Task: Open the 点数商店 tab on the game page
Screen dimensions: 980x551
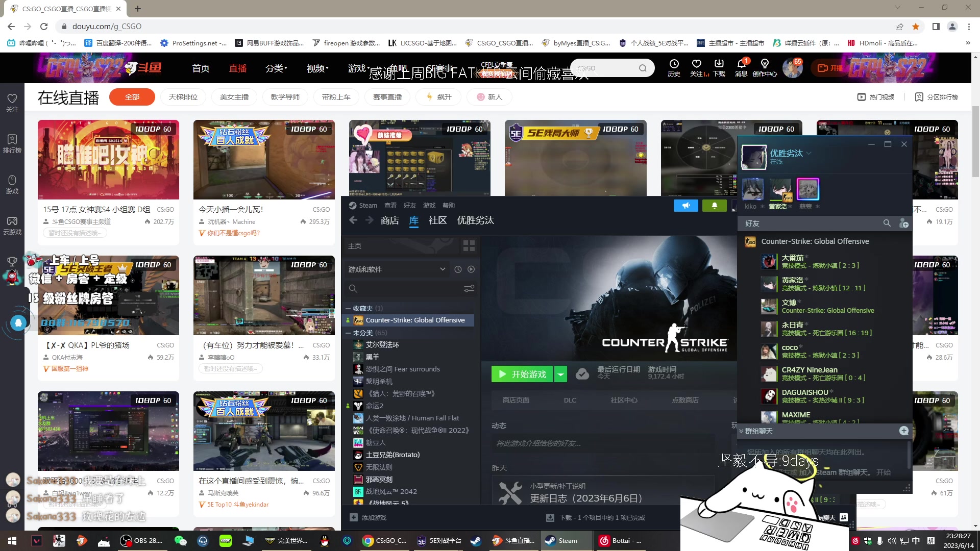Action: 685,400
